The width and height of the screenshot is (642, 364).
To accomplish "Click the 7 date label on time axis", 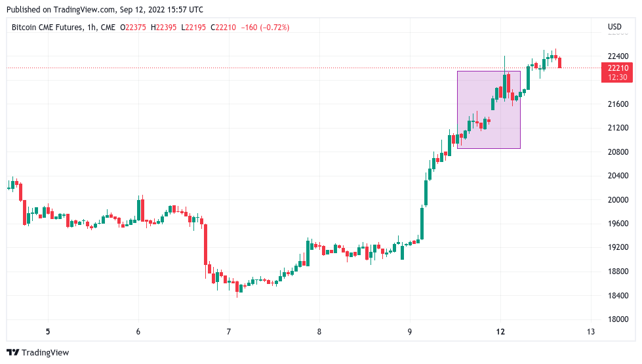I will (x=229, y=332).
